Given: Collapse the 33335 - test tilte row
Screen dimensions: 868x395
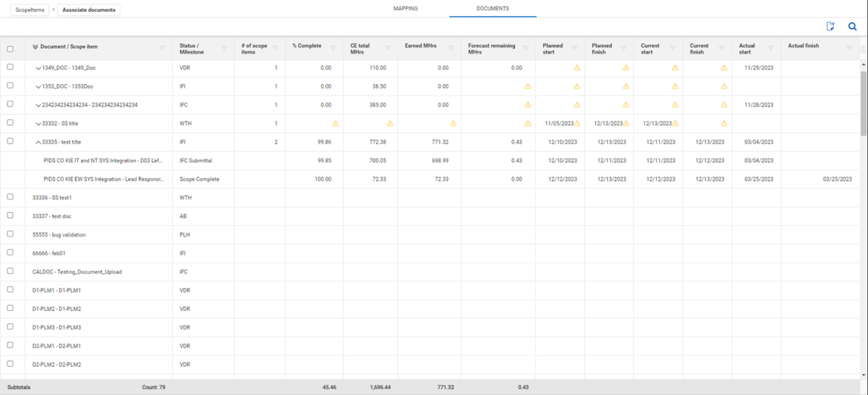Looking at the screenshot, I should pos(38,142).
